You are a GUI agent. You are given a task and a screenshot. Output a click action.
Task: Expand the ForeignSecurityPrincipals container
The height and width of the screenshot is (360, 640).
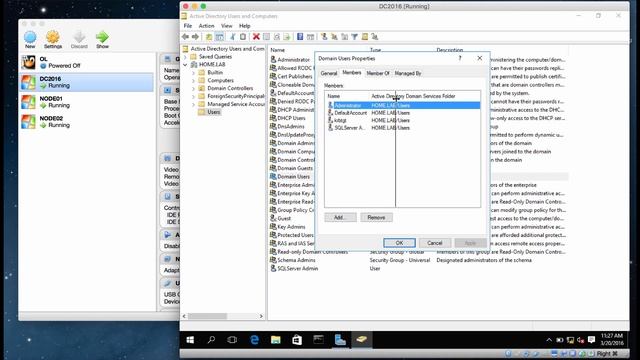click(x=193, y=96)
